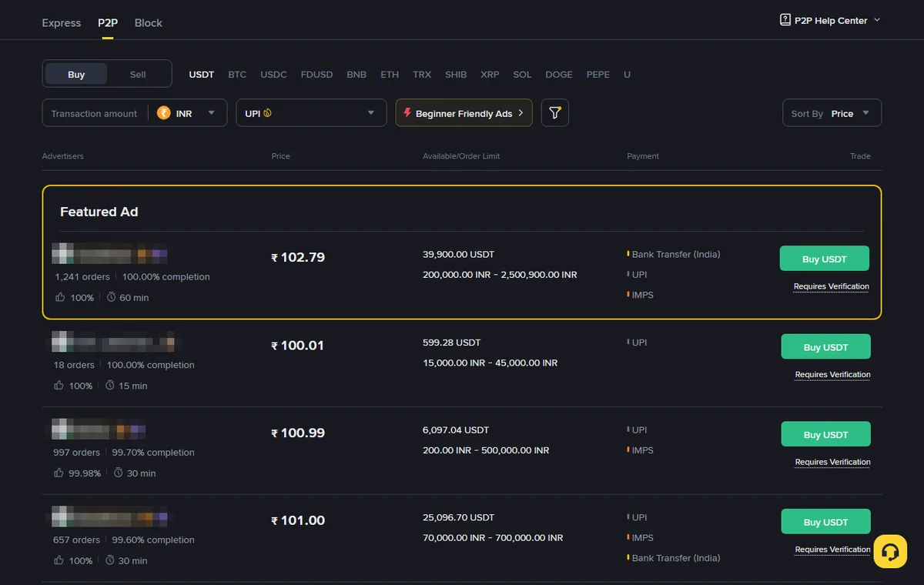Click the 6,097.04 USDT available amount
Image resolution: width=924 pixels, height=585 pixels.
456,430
